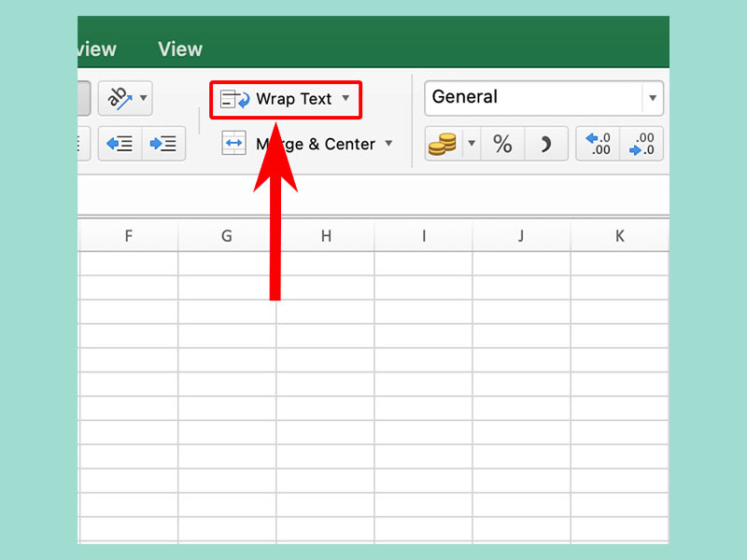Click the column K header
This screenshot has height=560, width=747.
click(x=619, y=237)
